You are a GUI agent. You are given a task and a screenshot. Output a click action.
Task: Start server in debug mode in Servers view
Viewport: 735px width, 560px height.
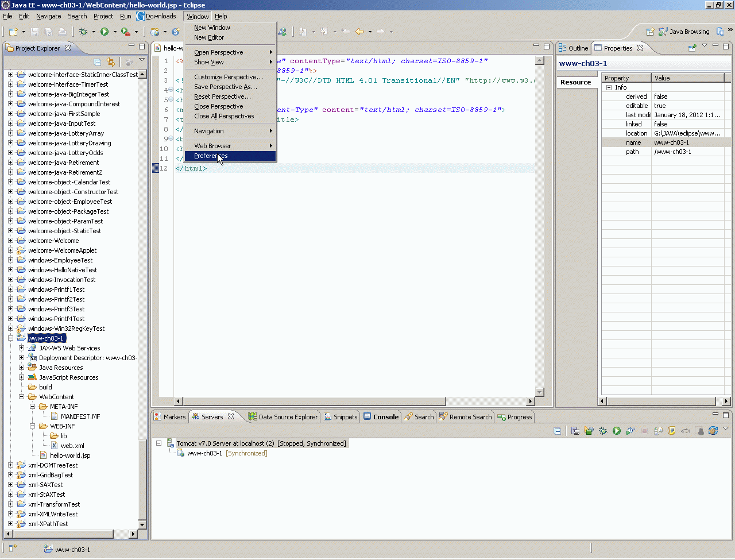(x=602, y=431)
